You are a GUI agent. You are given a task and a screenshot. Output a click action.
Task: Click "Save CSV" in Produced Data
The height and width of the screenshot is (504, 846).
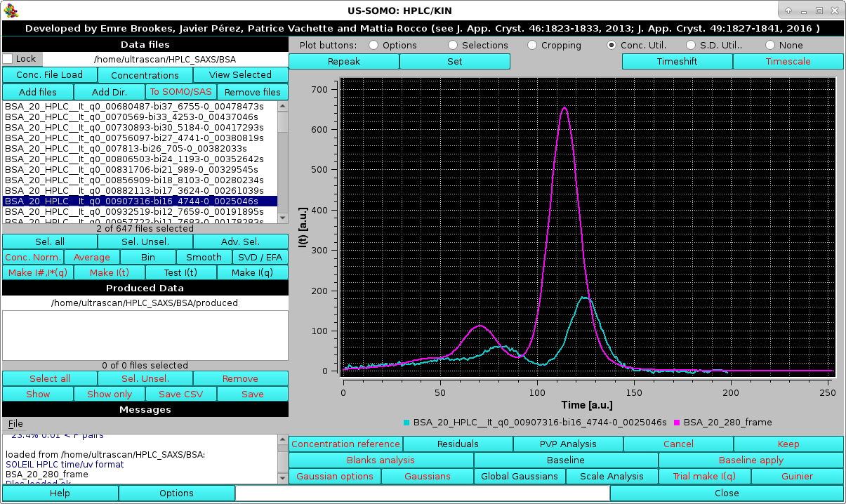tap(180, 394)
